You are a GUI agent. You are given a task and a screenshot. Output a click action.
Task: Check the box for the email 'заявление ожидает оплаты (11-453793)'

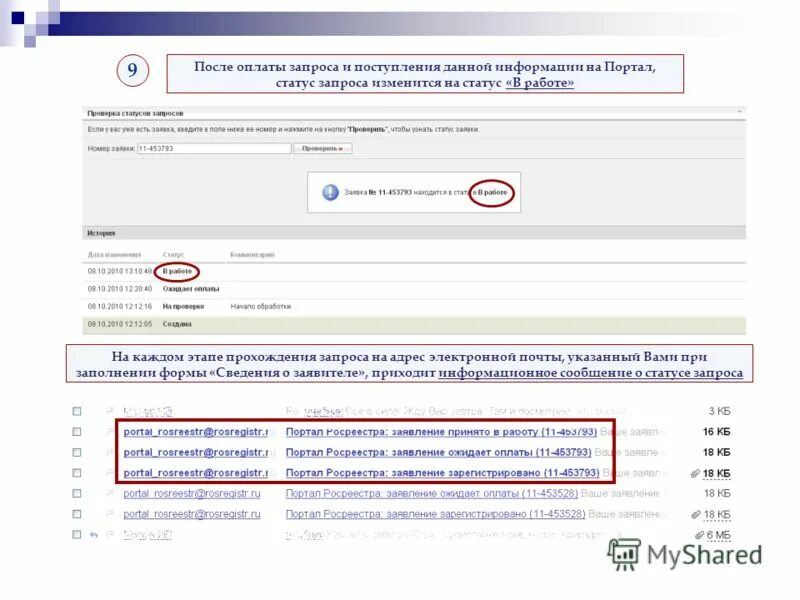77,453
